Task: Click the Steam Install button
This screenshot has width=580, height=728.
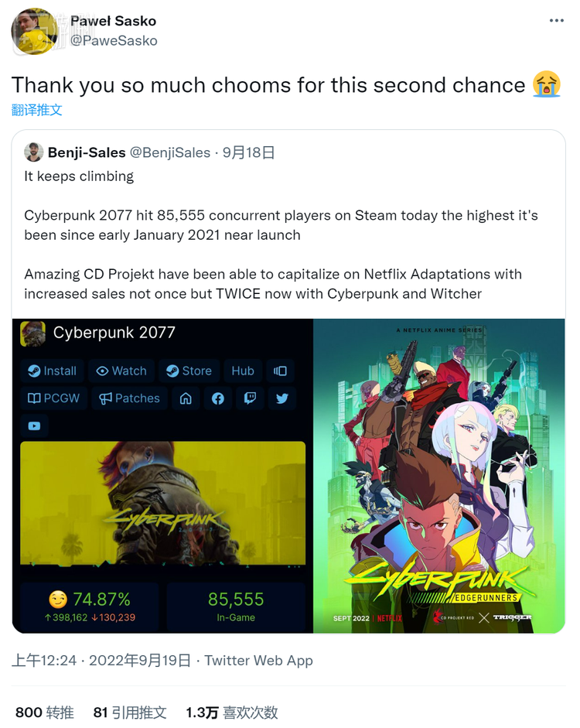Action: (x=52, y=371)
